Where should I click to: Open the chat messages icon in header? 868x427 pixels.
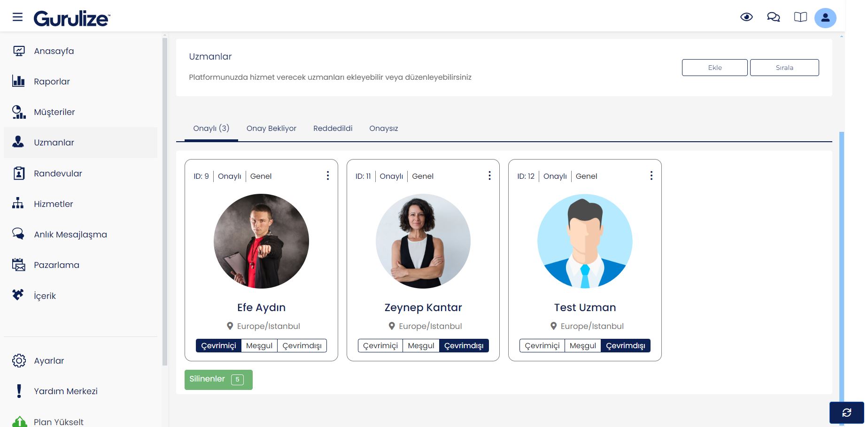(x=773, y=17)
